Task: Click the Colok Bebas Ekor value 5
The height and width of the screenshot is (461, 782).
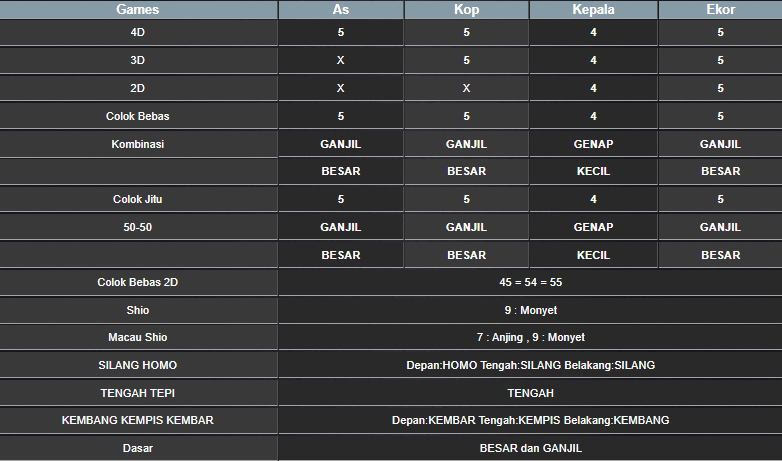Action: click(721, 116)
